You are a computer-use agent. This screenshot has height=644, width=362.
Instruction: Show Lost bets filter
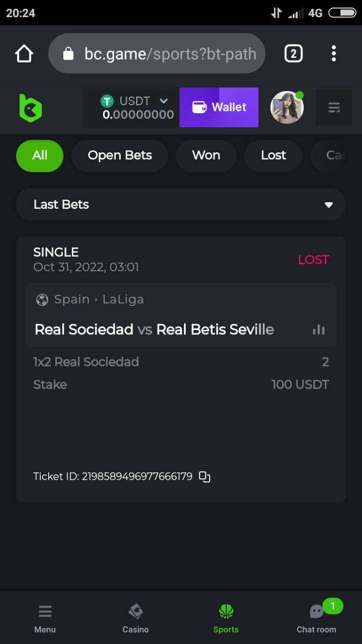click(274, 156)
